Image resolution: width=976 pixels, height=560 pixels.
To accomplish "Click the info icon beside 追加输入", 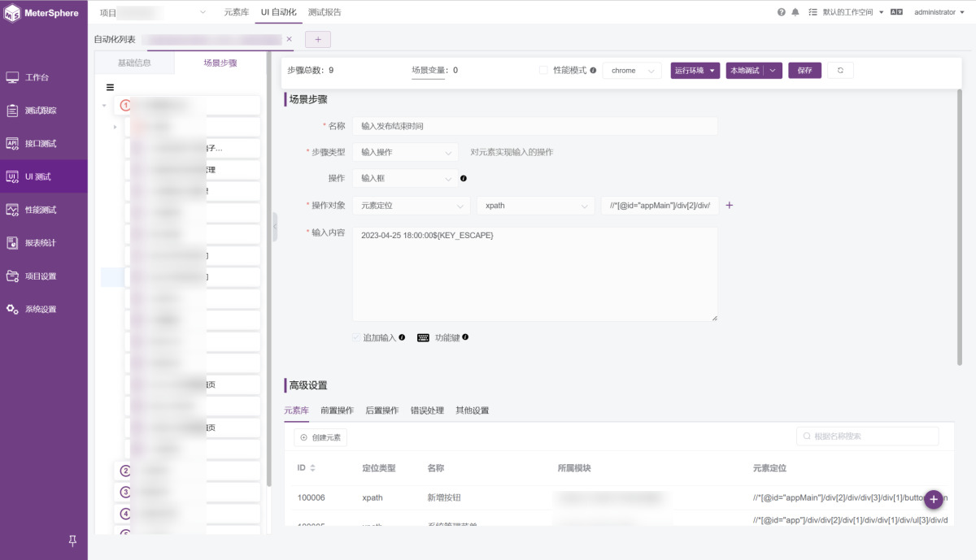I will (402, 337).
